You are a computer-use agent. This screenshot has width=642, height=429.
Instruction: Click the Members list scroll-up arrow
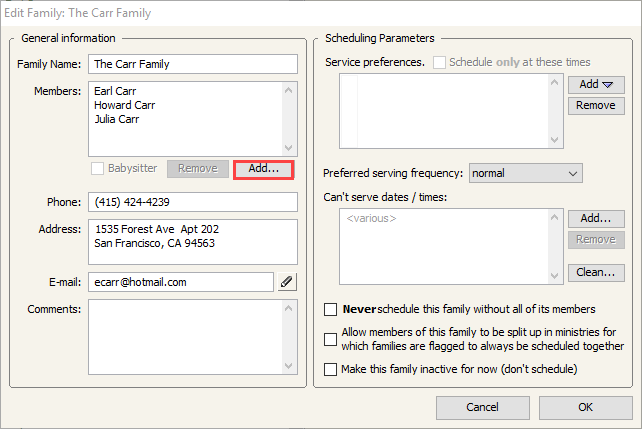tap(289, 90)
